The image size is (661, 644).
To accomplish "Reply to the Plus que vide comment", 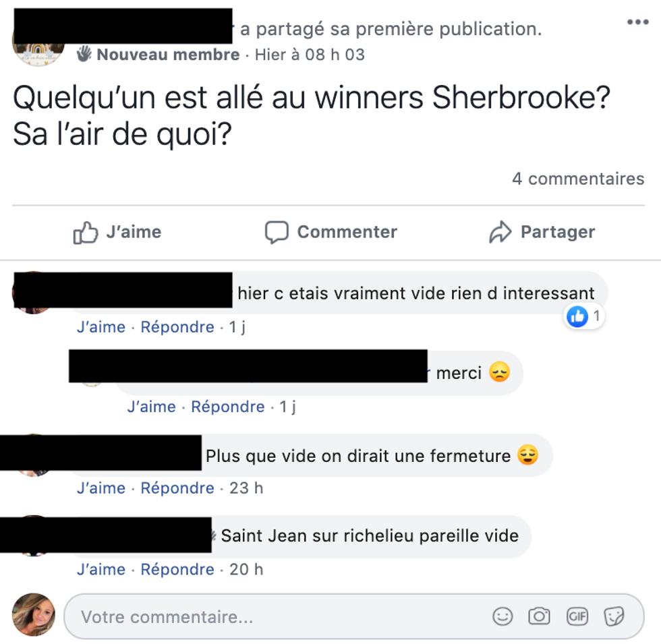I will [177, 488].
